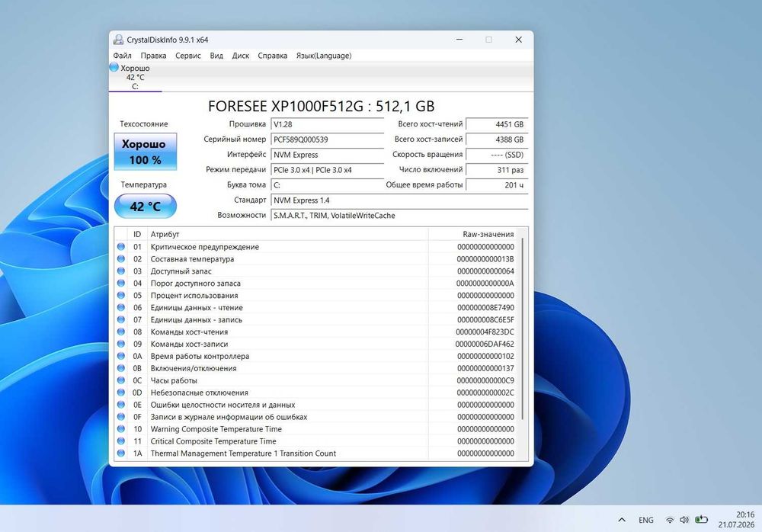Screen dimensions: 762x532
Task: Open the Сервис menu
Action: [x=188, y=56]
